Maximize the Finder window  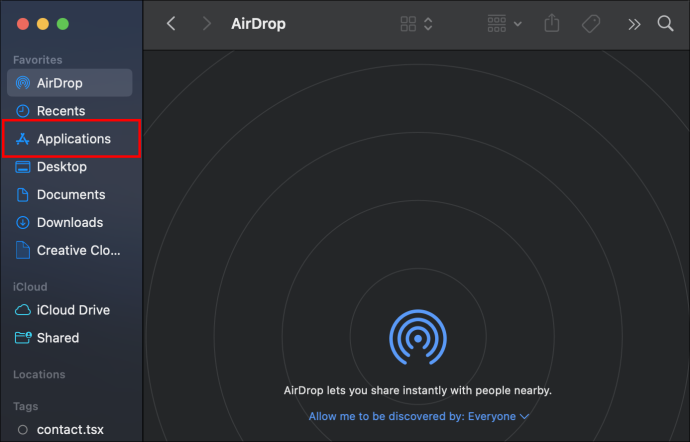pos(63,24)
